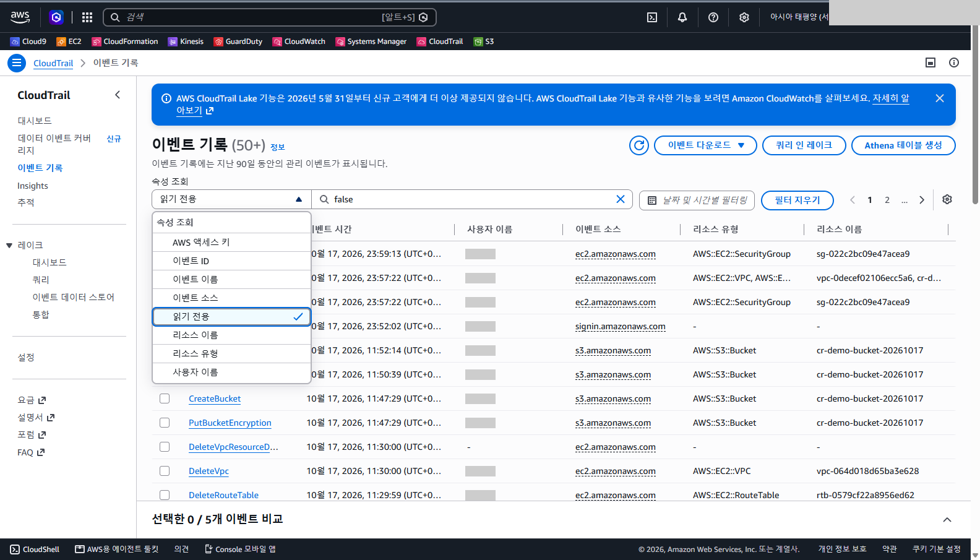Open Cloud9 shortcut in favorites bar
The image size is (980, 560).
point(28,41)
